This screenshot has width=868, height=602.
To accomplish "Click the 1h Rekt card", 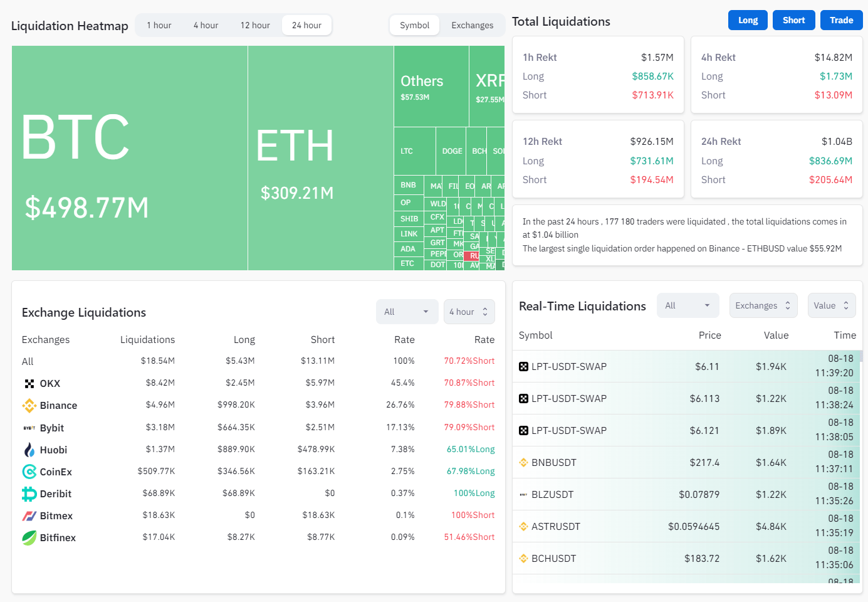I will (598, 75).
